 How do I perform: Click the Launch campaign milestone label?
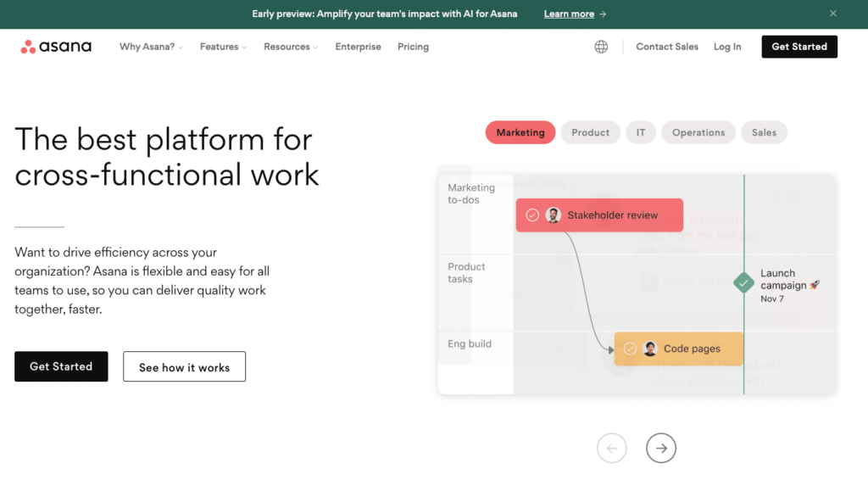(789, 279)
